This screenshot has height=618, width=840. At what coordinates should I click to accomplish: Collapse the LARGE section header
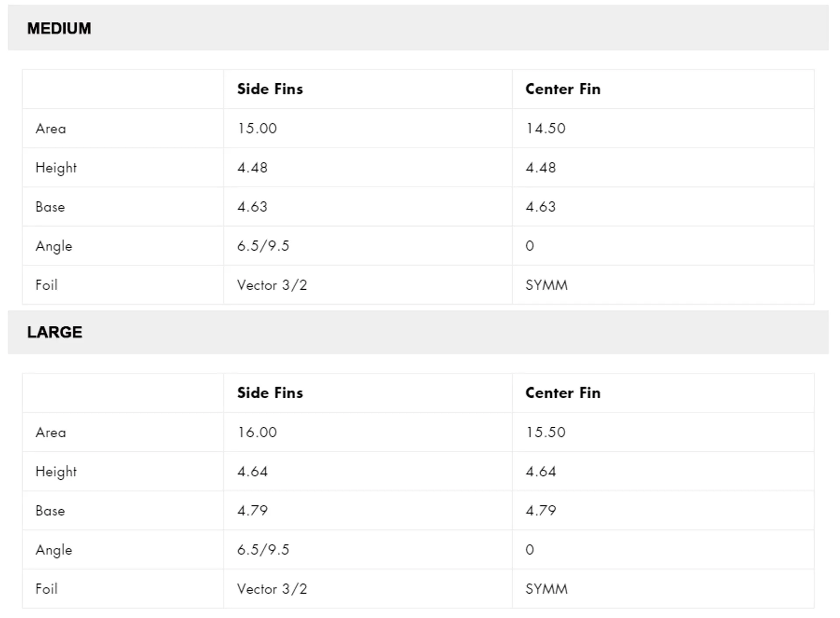418,332
